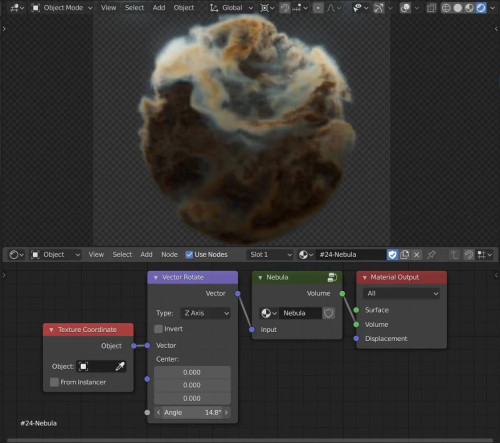This screenshot has width=500, height=443.
Task: Open the Global transform orientation dropdown
Action: tap(231, 8)
